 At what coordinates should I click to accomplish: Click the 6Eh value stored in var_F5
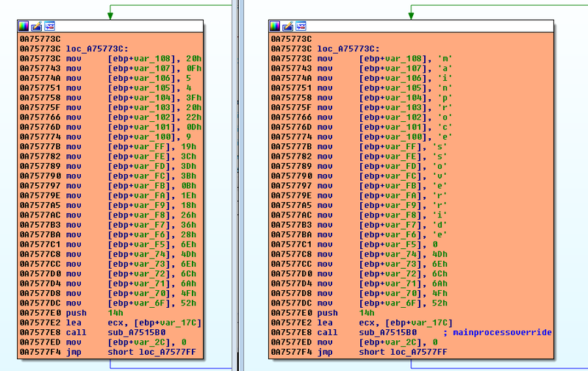point(189,245)
